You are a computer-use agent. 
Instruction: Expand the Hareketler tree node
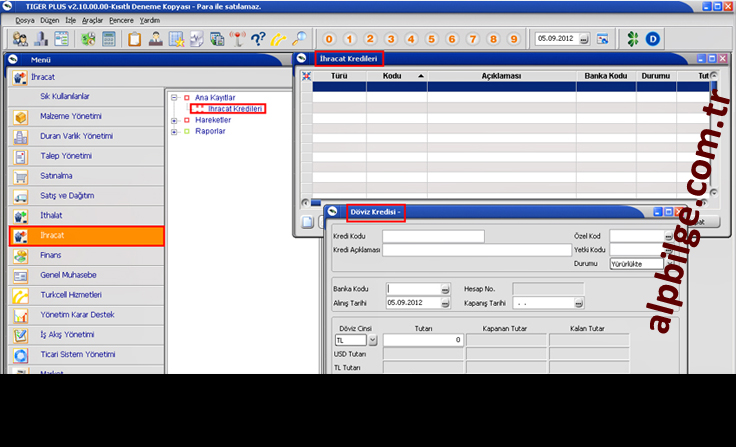point(174,119)
